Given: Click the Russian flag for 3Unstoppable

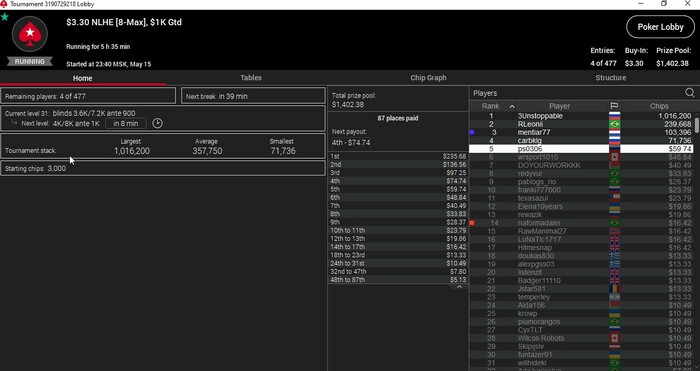Looking at the screenshot, I should [614, 116].
